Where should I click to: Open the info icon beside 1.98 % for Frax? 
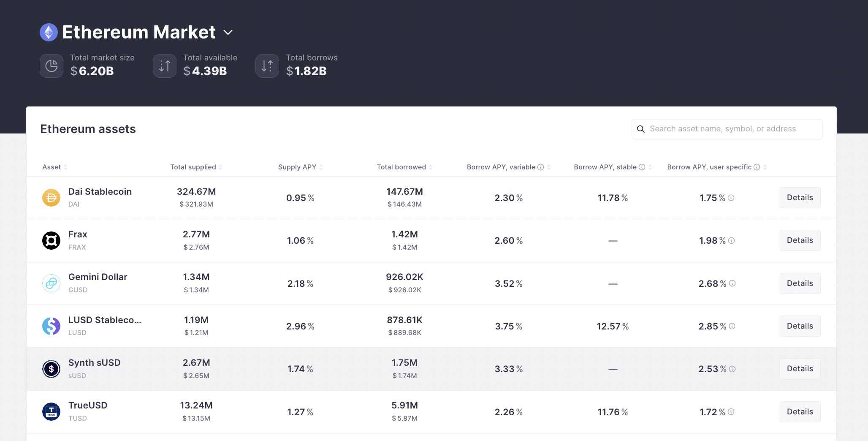pos(732,241)
